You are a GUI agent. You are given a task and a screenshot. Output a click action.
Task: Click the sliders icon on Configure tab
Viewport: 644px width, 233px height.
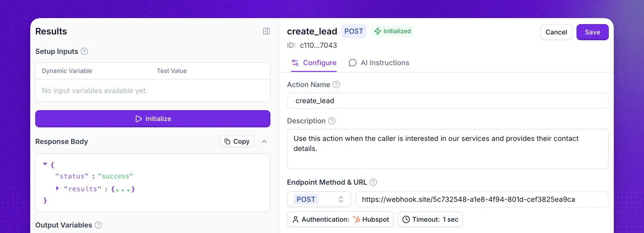295,63
